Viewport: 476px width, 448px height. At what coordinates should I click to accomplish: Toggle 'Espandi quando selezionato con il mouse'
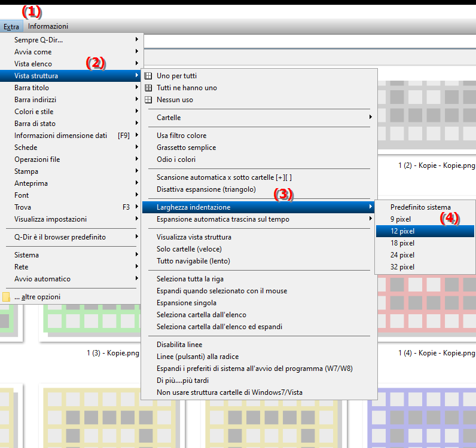tap(259, 291)
